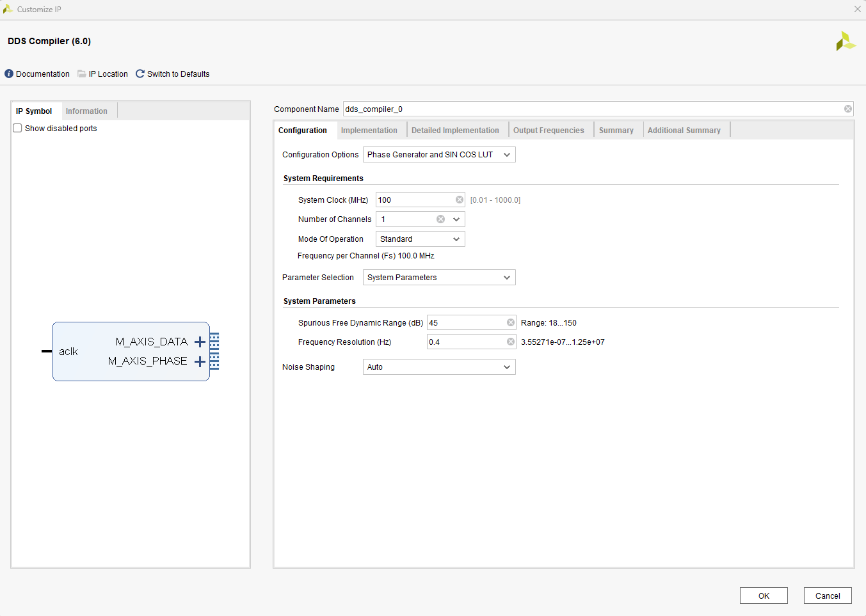The image size is (866, 616).
Task: Open the Parameter Selection dropdown
Action: tap(439, 277)
